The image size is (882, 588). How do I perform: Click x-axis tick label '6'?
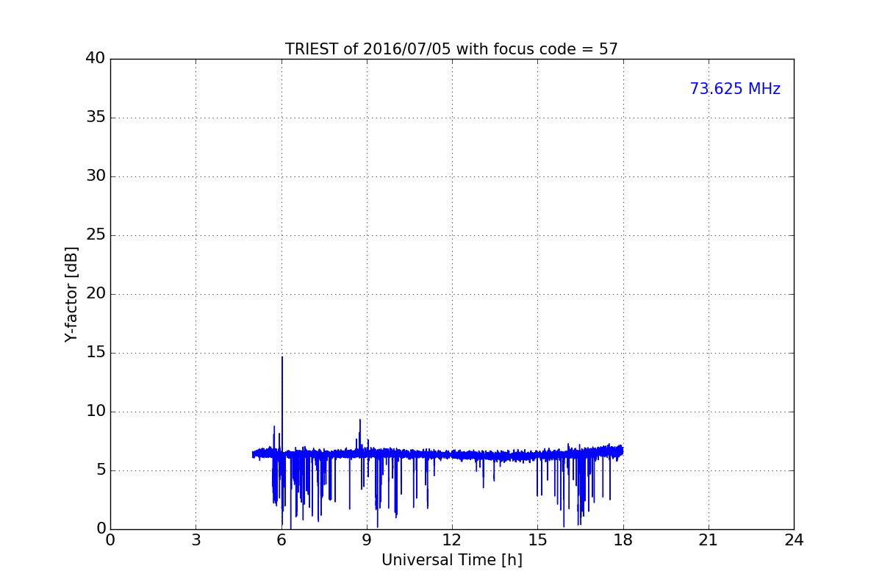pyautogui.click(x=282, y=540)
